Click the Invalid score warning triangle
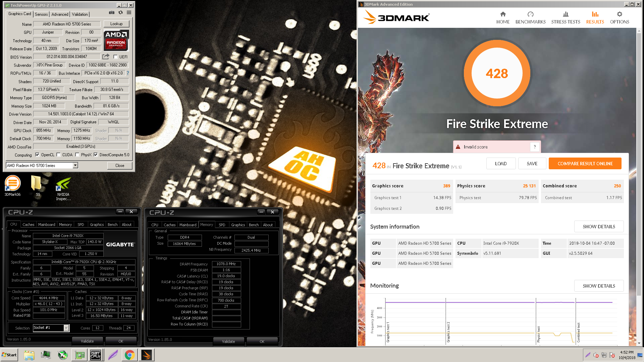 (x=458, y=147)
